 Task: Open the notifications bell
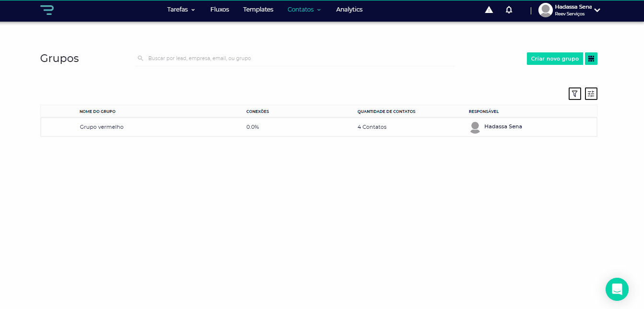pyautogui.click(x=509, y=10)
